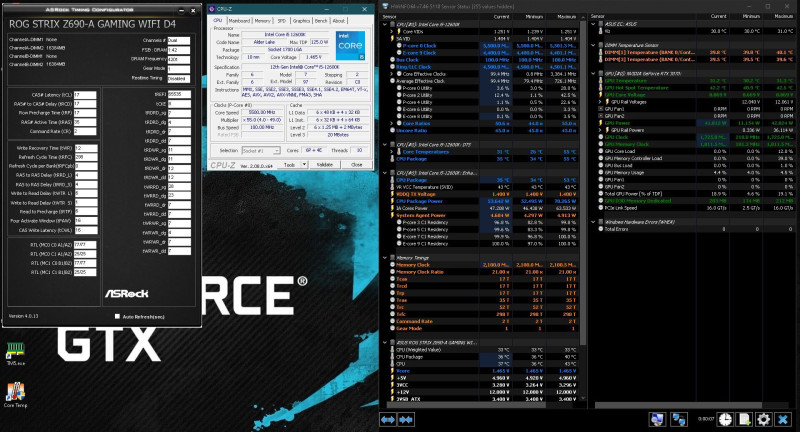The height and width of the screenshot is (432, 800).
Task: Click DIMM[1] Temperature thermometer icon
Action: coord(601,52)
